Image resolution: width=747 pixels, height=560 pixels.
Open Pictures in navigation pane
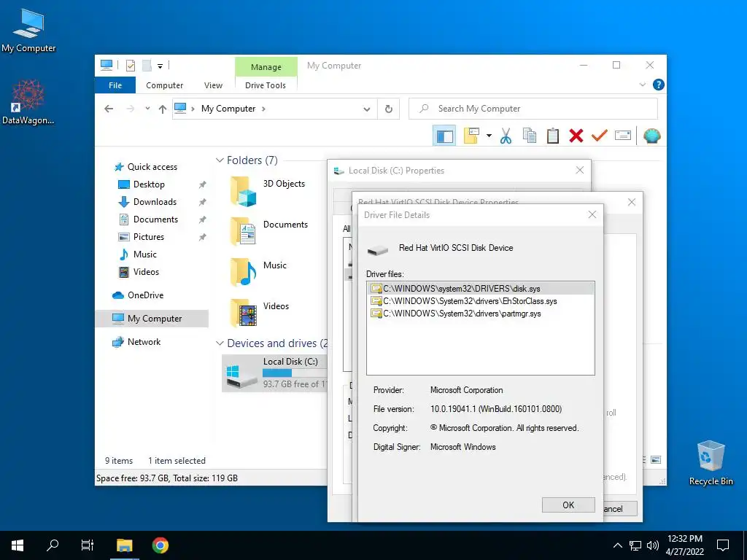point(148,237)
